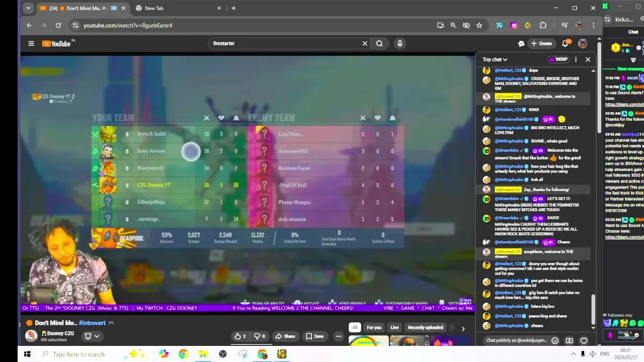Select the For you filter chip
Image resolution: width=644 pixels, height=362 pixels.
(x=374, y=327)
